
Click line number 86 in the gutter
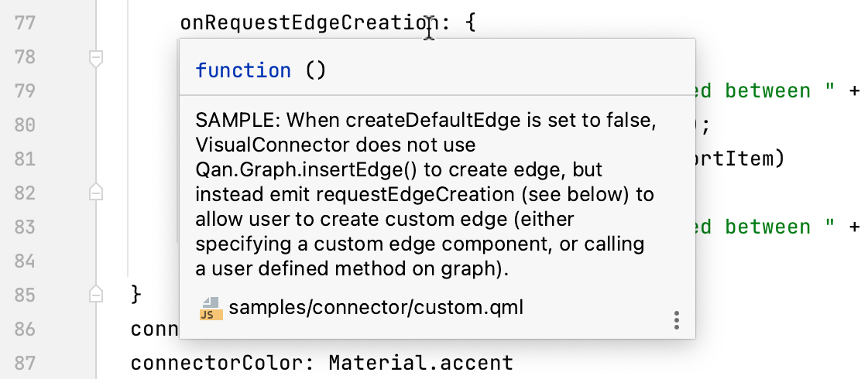(25, 329)
